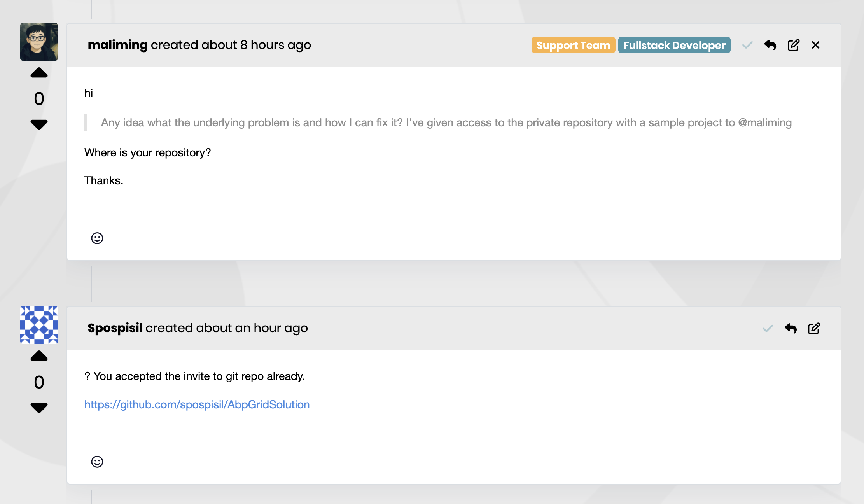Screen dimensions: 864x504
Task: Click the maliming username
Action: pos(117,45)
